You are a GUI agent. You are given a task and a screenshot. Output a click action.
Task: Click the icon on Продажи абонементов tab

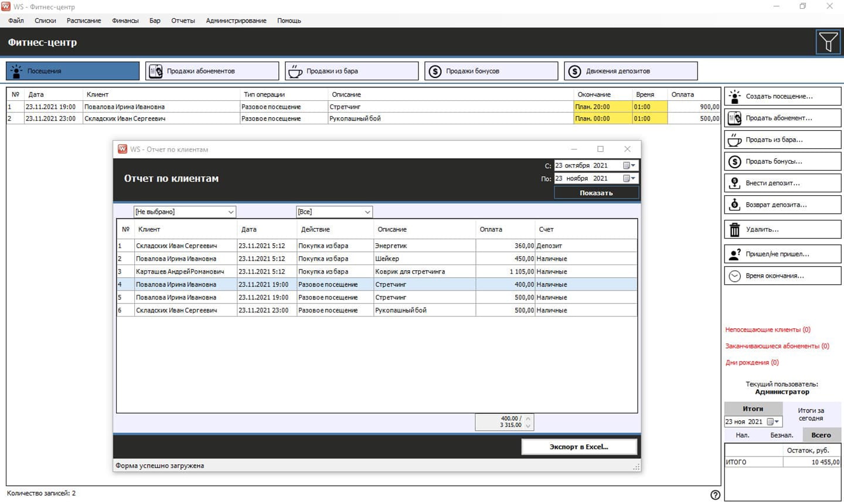[x=155, y=71]
